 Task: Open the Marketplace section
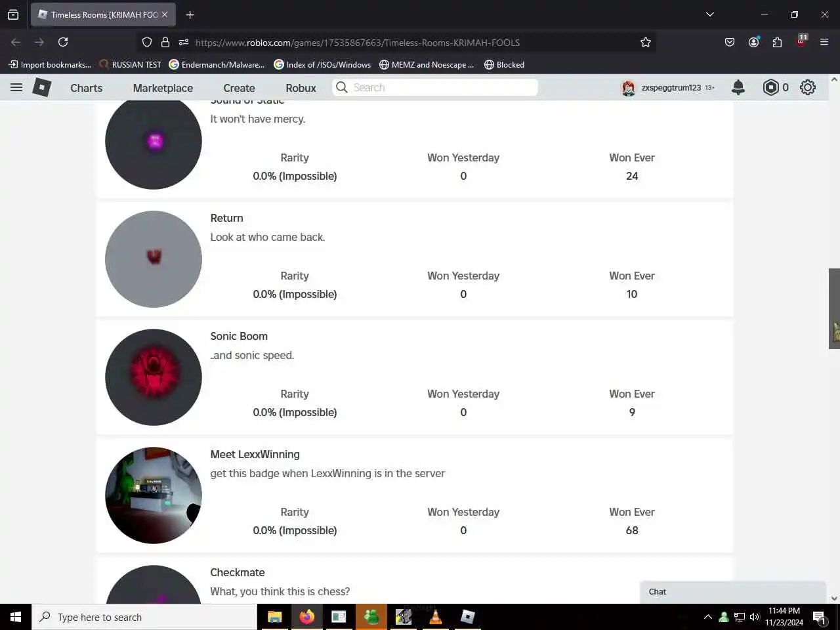tap(163, 88)
